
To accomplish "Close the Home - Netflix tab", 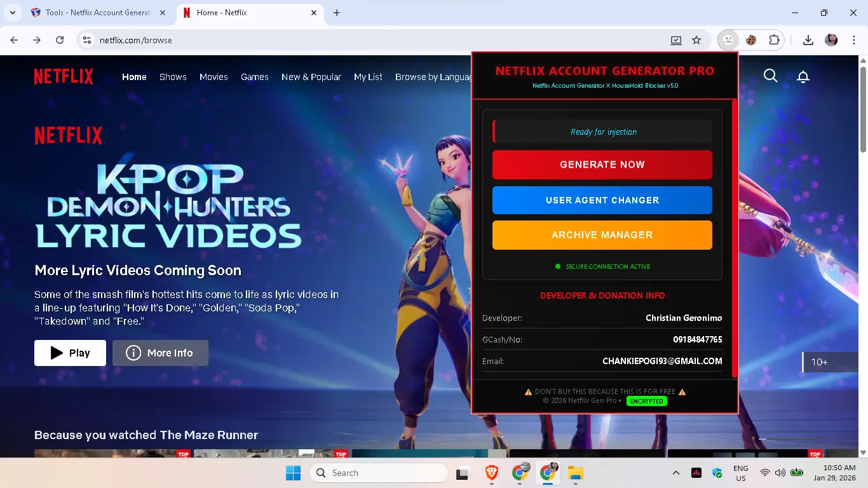I will click(x=314, y=13).
